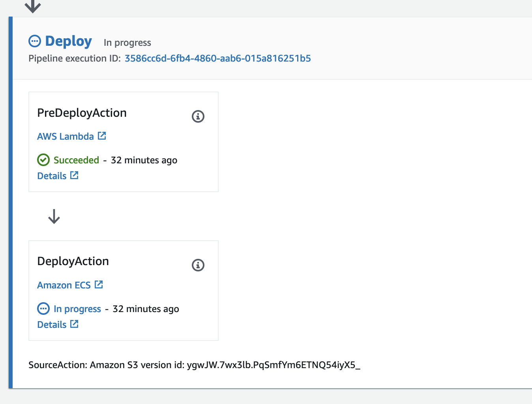Open Details for the DeployAction
The height and width of the screenshot is (404, 532).
coord(52,324)
